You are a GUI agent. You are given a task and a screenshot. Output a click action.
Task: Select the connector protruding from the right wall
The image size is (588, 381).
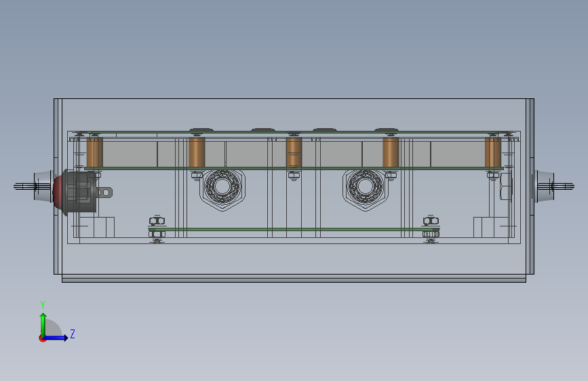554,186
